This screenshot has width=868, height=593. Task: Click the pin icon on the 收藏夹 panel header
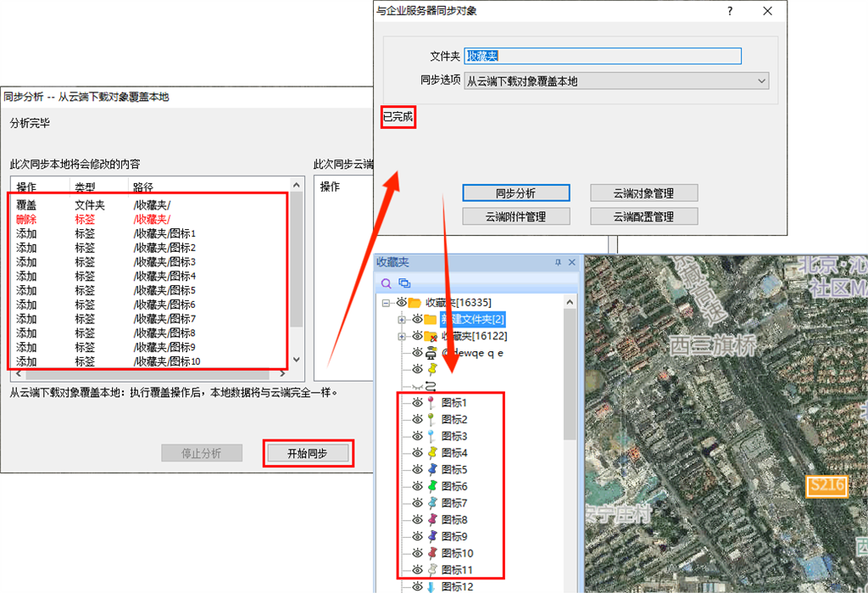pos(559,263)
